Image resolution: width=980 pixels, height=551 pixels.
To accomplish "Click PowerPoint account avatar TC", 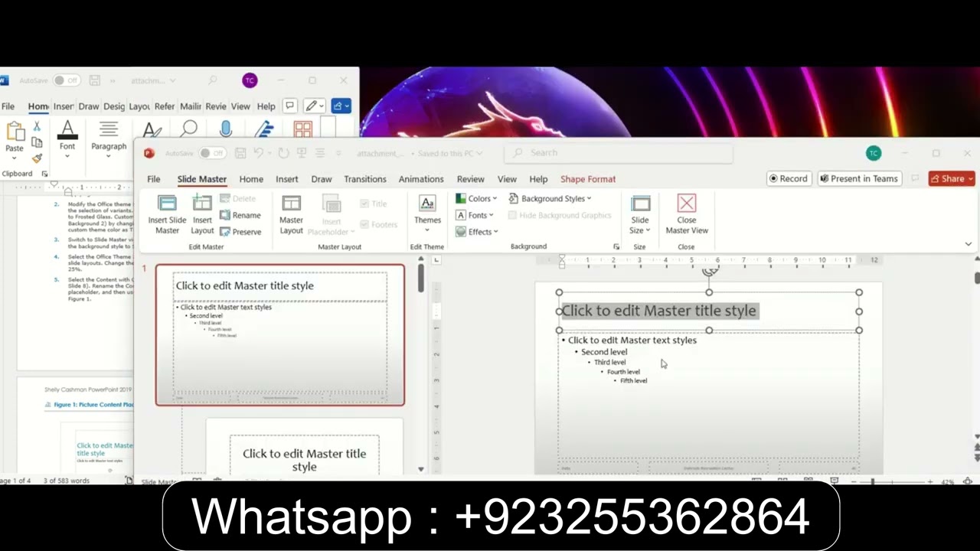I will (x=874, y=153).
